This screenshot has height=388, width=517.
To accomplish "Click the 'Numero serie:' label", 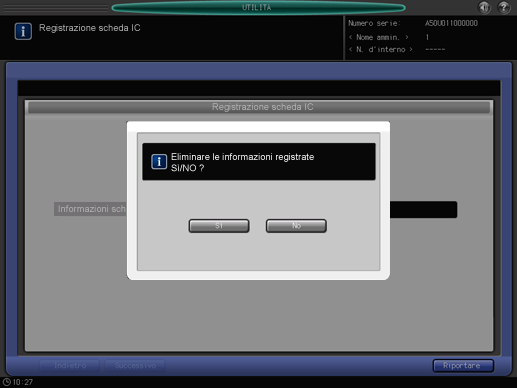I will pos(374,23).
